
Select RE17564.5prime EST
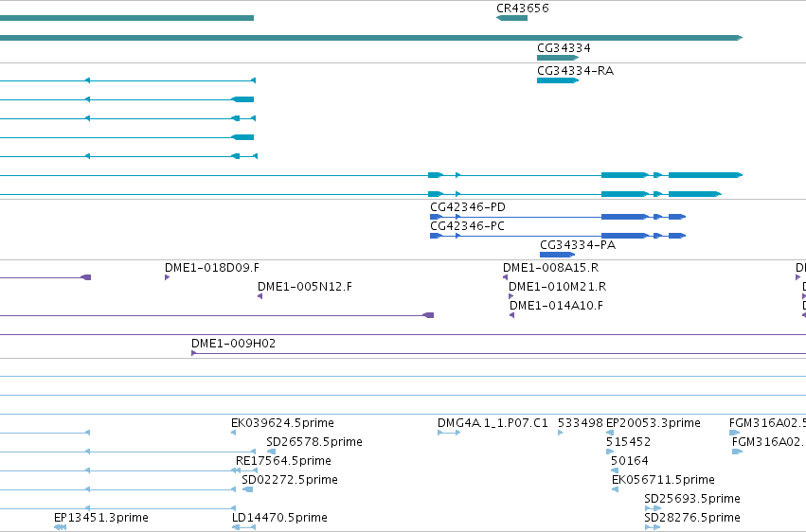click(x=243, y=470)
